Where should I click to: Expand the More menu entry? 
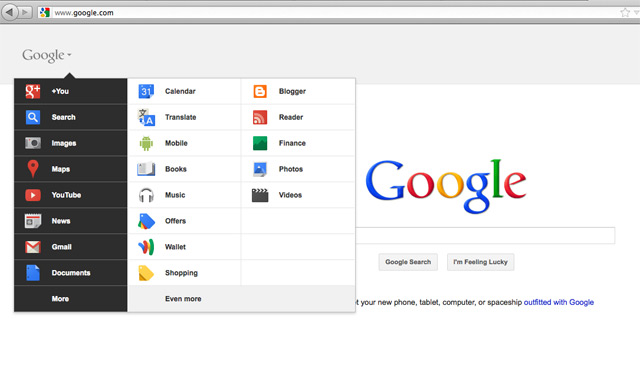point(60,299)
